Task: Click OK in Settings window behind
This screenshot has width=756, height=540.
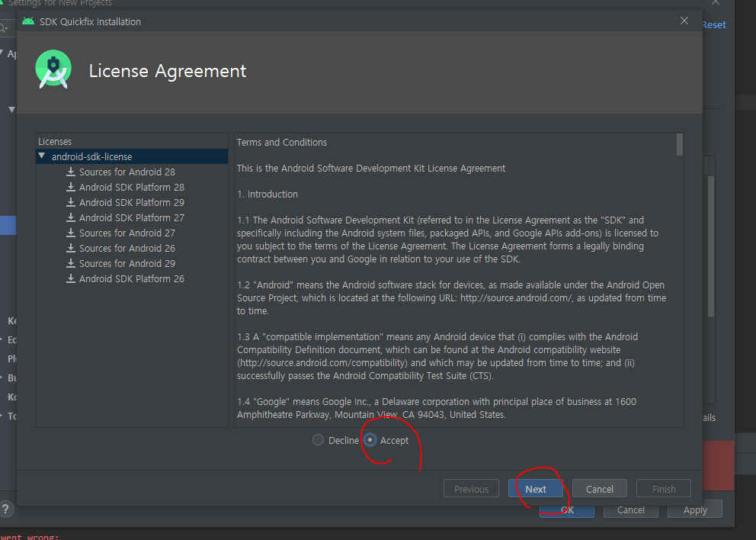Action: click(567, 510)
